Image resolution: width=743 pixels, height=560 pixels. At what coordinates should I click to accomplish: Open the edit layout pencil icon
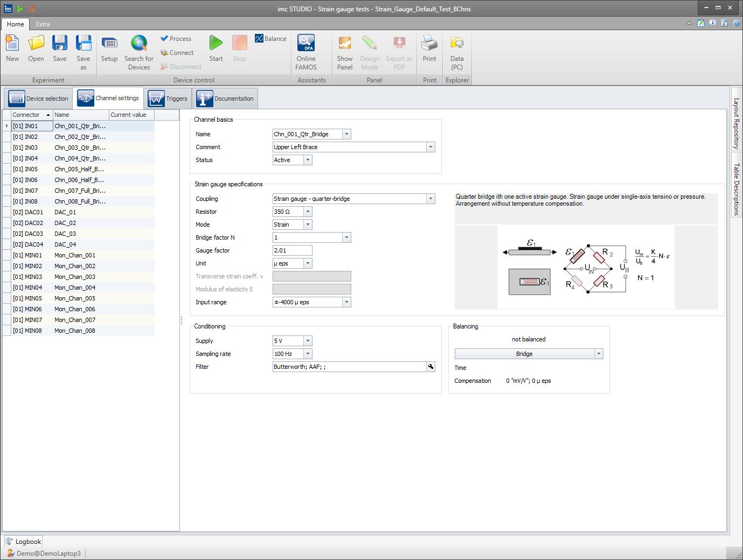point(700,23)
